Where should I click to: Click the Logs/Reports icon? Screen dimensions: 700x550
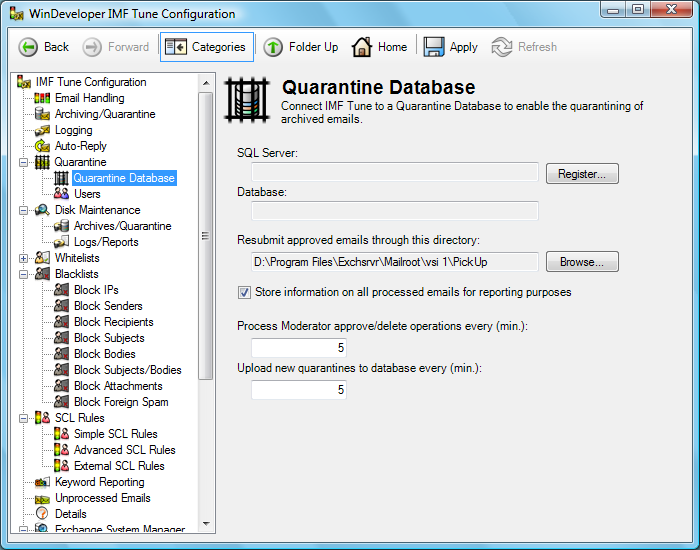pyautogui.click(x=62, y=242)
